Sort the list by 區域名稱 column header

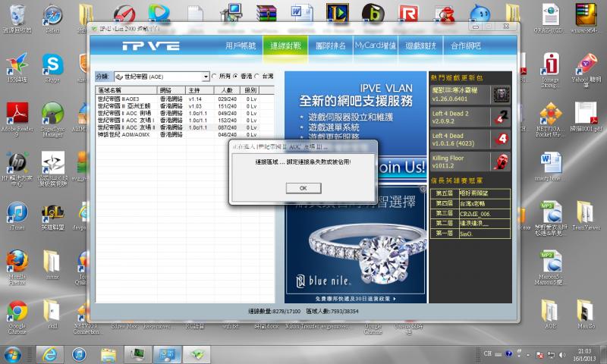tap(125, 90)
